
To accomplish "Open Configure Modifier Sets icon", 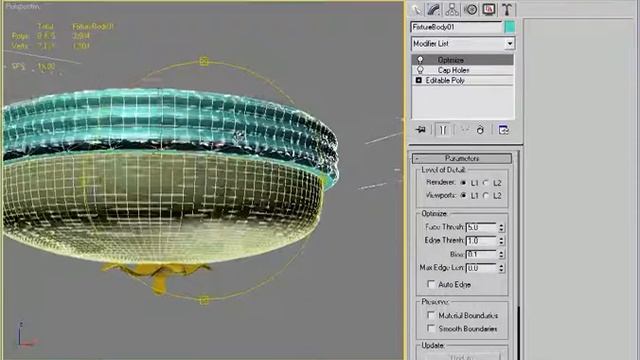I will [x=504, y=130].
